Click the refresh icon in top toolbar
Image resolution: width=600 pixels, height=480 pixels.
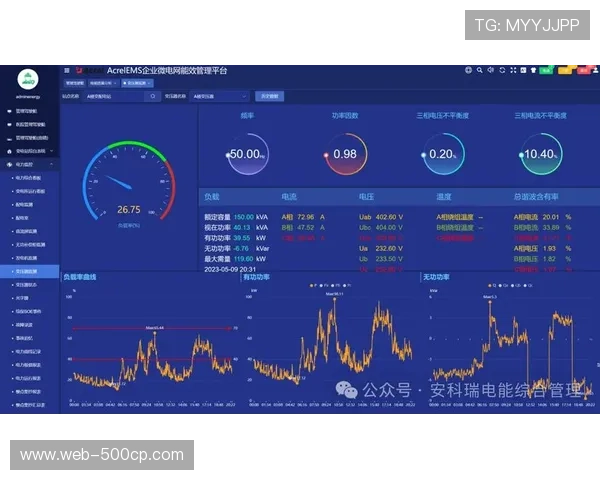click(504, 71)
